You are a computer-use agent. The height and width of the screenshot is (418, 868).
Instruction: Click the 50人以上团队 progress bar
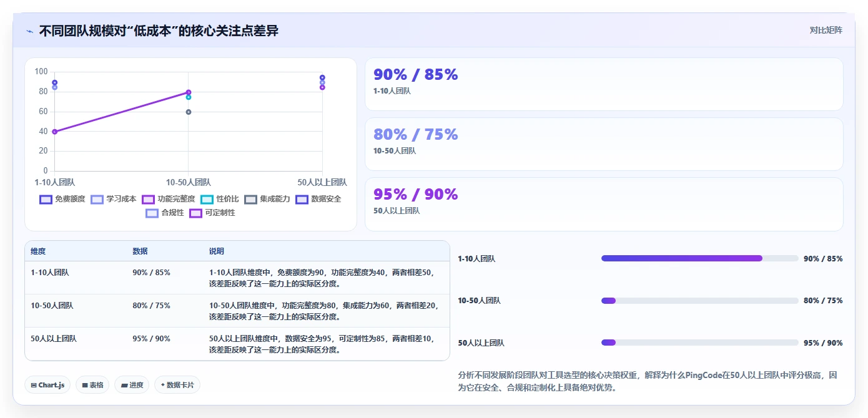coord(700,343)
